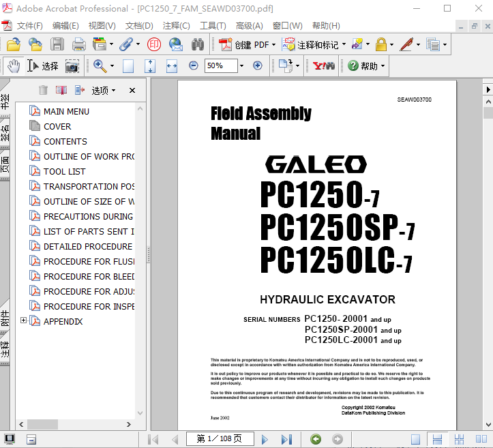The width and height of the screenshot is (493, 448).
Task: Select the Snapshot camera tool
Action: pyautogui.click(x=72, y=66)
